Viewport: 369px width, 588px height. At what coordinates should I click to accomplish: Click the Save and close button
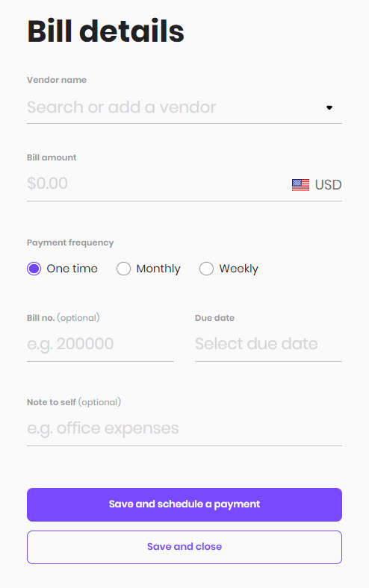184,547
